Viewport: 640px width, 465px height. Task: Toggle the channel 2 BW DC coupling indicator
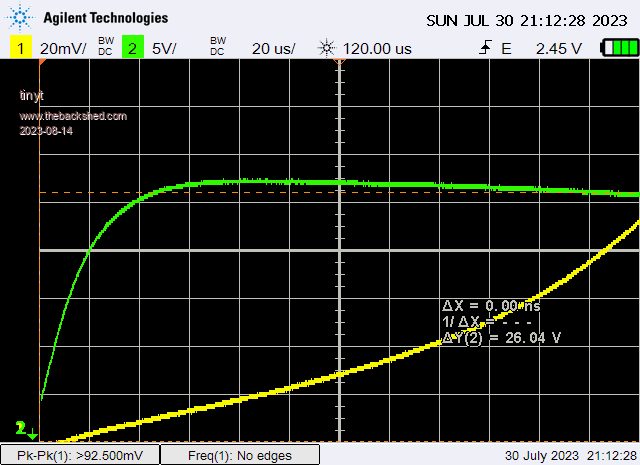tap(217, 47)
